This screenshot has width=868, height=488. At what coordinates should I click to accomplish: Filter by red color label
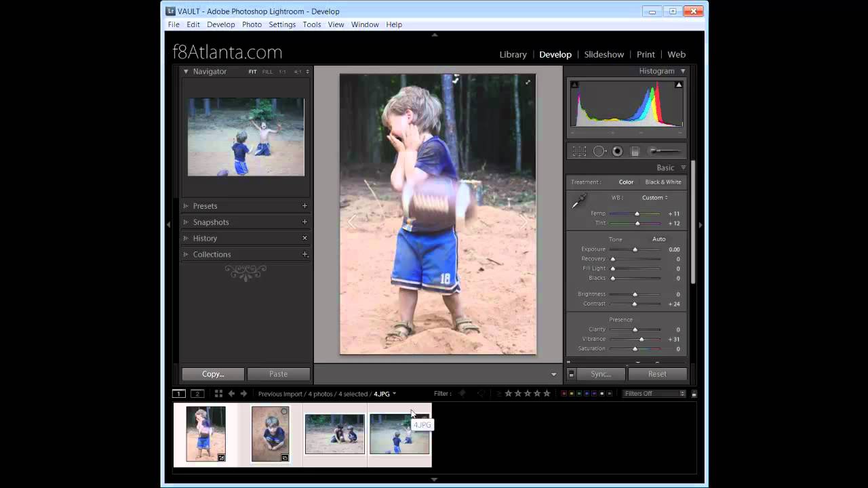click(x=564, y=394)
